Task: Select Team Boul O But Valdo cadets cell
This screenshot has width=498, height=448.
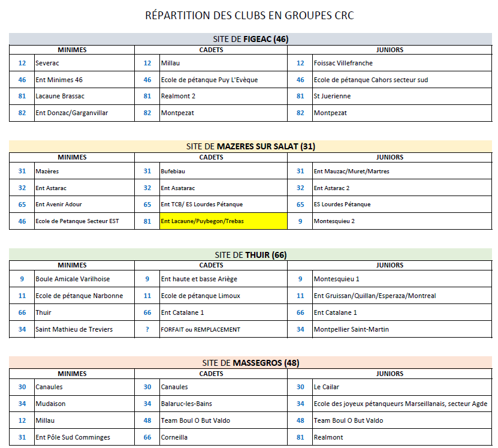Action: point(224,420)
